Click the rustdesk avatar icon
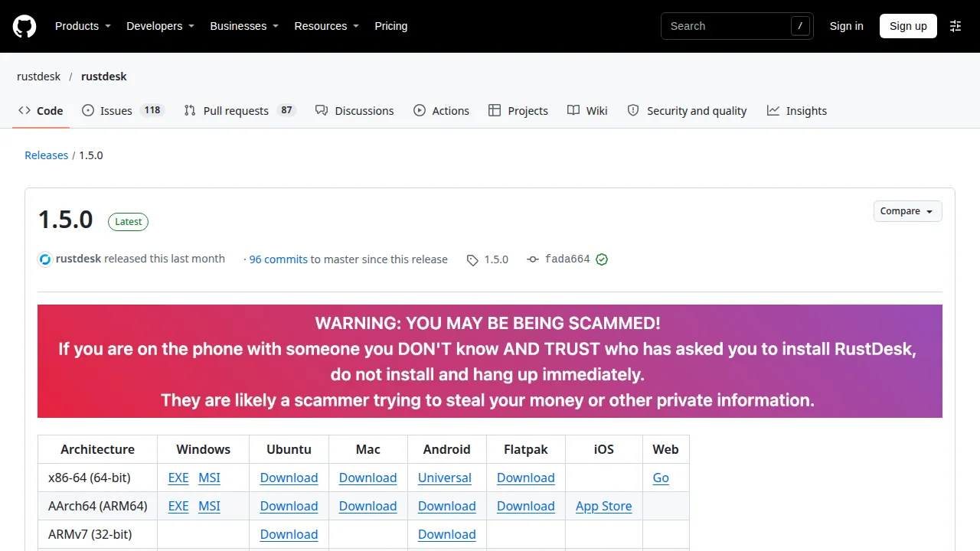The image size is (980, 551). click(45, 259)
